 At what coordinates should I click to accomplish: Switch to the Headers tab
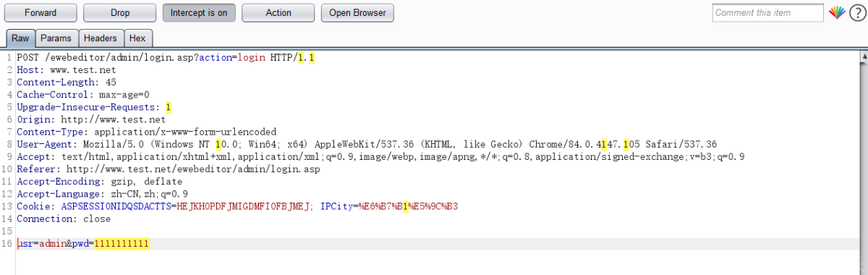point(101,38)
